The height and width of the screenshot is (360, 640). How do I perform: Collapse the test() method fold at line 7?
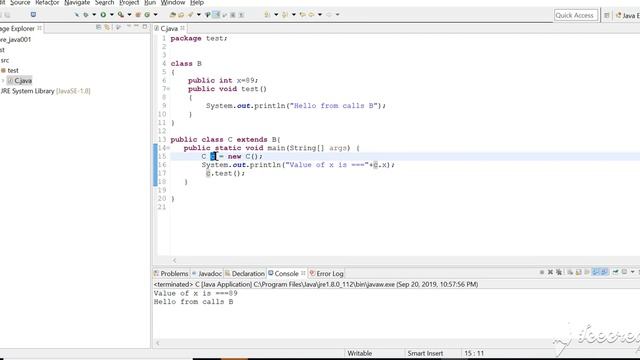(168, 89)
